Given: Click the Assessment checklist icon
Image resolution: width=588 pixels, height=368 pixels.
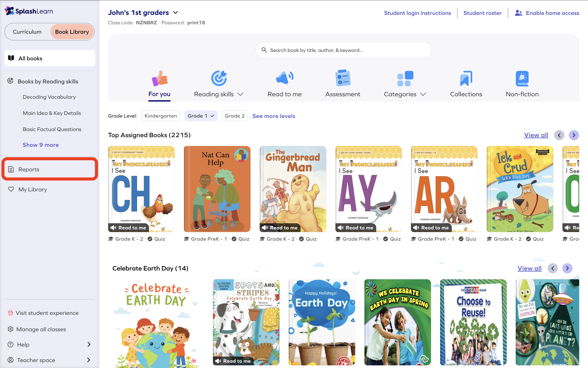Looking at the screenshot, I should 343,78.
